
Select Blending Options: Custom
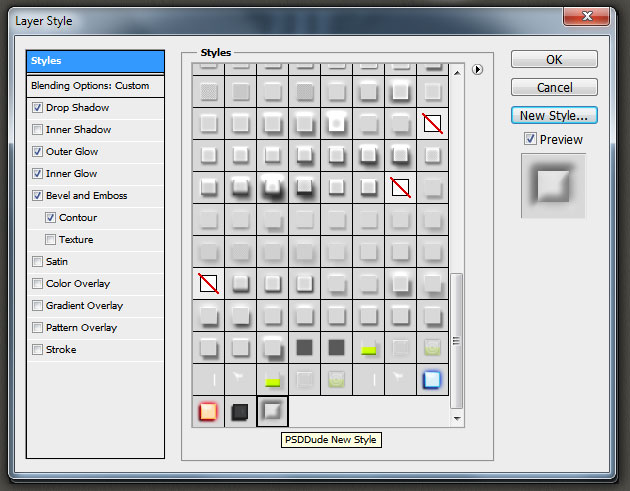[96, 86]
